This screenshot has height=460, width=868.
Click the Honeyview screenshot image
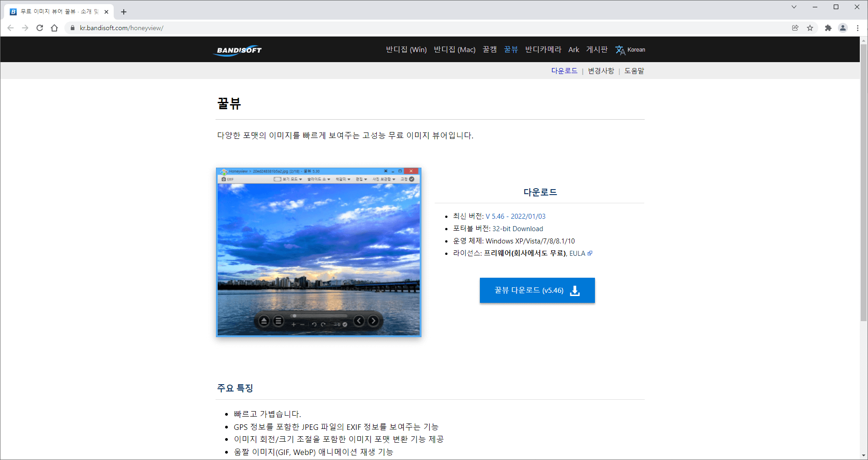pyautogui.click(x=319, y=252)
